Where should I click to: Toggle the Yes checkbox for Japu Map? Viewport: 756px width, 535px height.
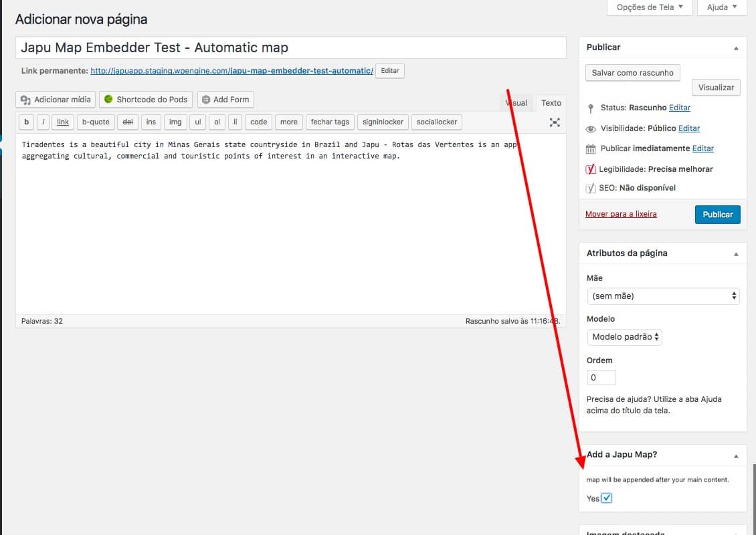(x=607, y=498)
